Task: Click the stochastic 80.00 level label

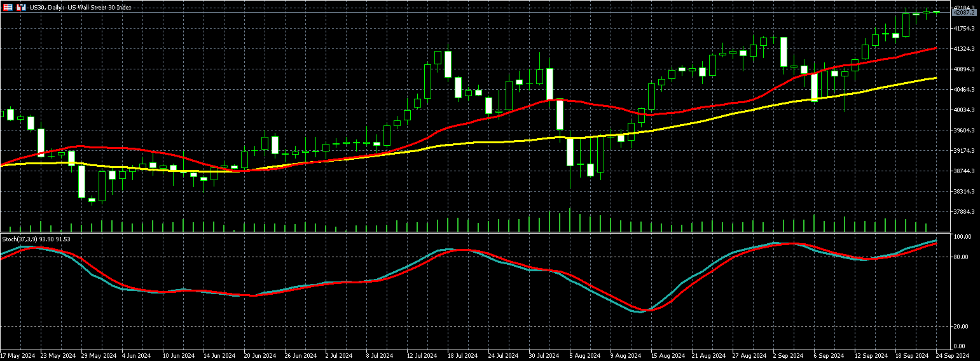Action: coord(962,257)
